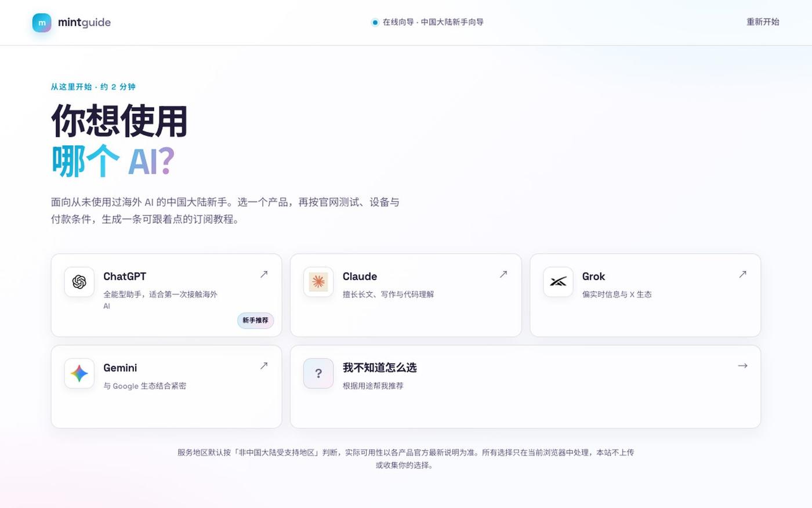The height and width of the screenshot is (508, 812).
Task: Click the right arrow on 我不知道怎么选 card
Action: (x=742, y=366)
